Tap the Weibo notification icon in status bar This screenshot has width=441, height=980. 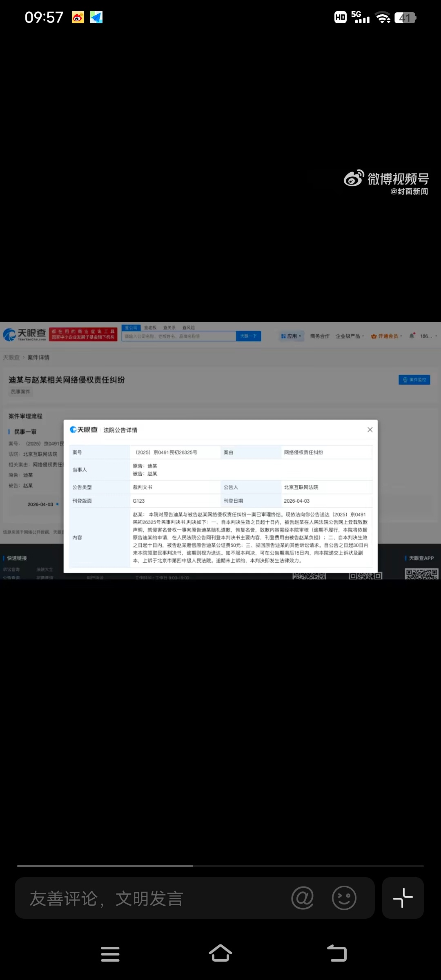pyautogui.click(x=78, y=18)
